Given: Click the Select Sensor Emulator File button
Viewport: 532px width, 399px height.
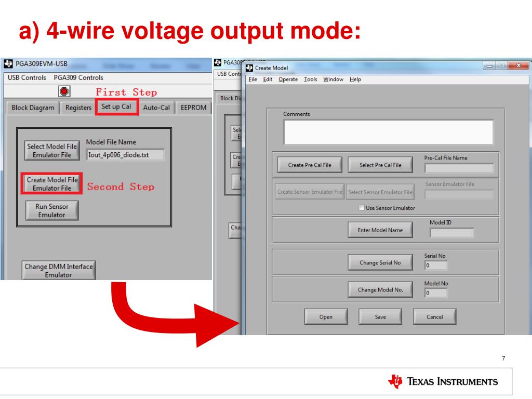Looking at the screenshot, I should click(x=380, y=192).
